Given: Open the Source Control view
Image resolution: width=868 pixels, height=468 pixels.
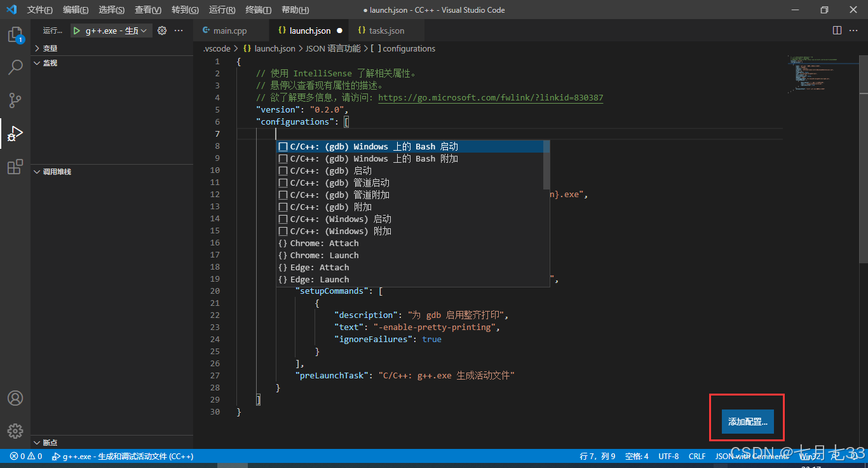Looking at the screenshot, I should (x=15, y=100).
